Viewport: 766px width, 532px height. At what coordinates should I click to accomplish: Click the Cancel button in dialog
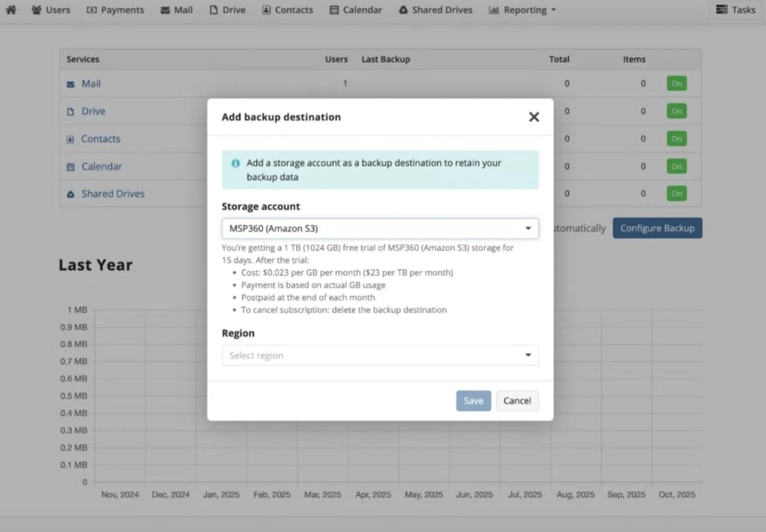click(518, 400)
